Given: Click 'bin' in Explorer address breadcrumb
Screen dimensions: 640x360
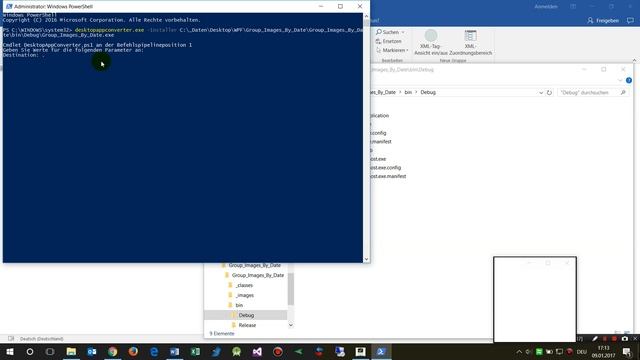Looking at the screenshot, I should (408, 92).
